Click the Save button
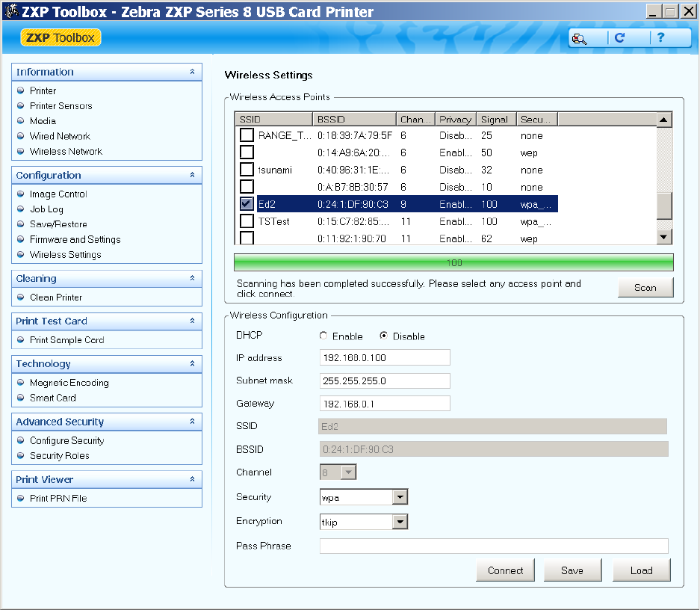Screen dimensions: 700x610 (572, 570)
